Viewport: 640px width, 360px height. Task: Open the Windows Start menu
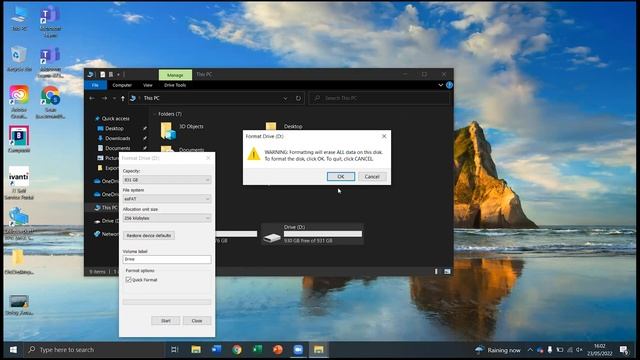click(13, 350)
